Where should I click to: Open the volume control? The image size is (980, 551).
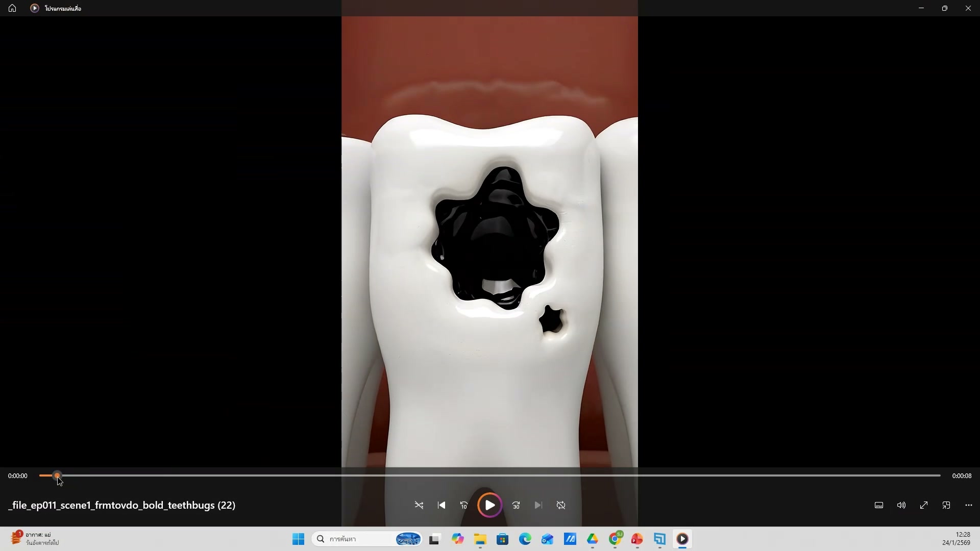tap(901, 505)
